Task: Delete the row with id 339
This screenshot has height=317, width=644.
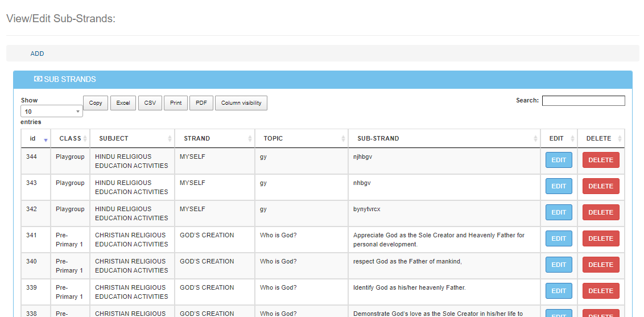Action: coord(601,291)
